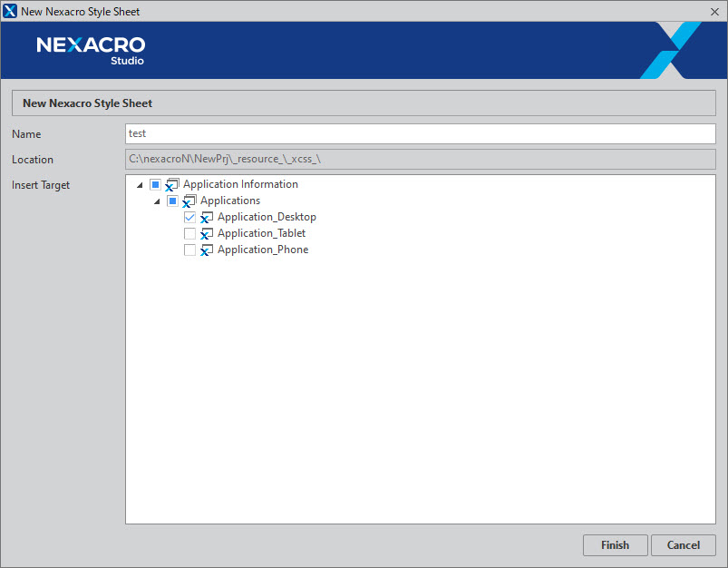
Task: Toggle the Application Information checkbox
Action: (x=155, y=185)
